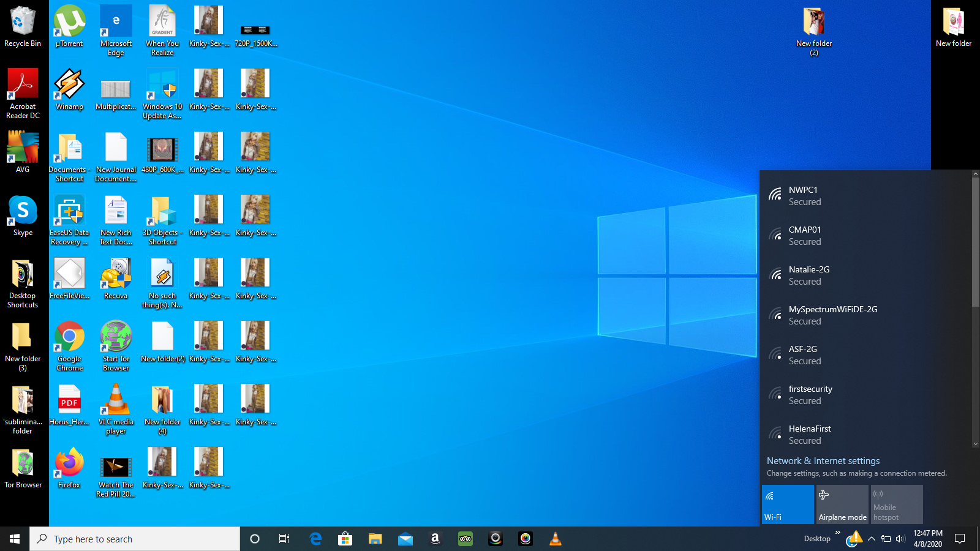Screen dimensions: 980x551
Task: Select the Desktop Shortcuts folder icon
Action: point(23,283)
